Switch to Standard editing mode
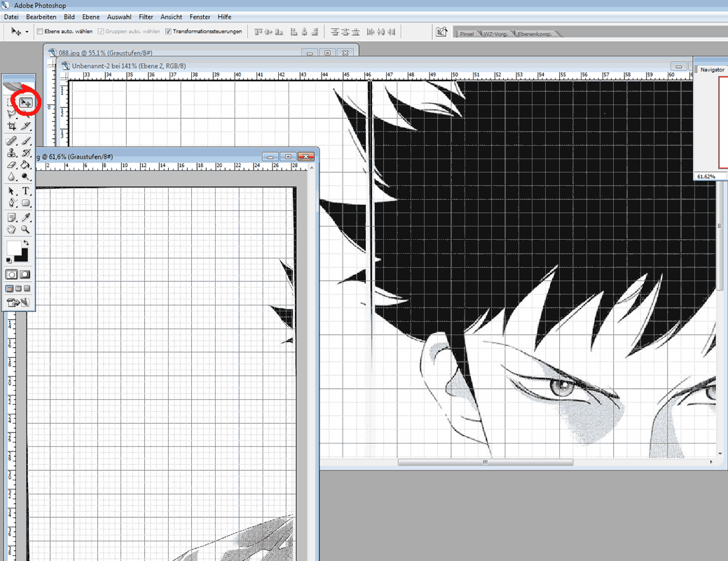Viewport: 728px width, 561px height. point(12,275)
